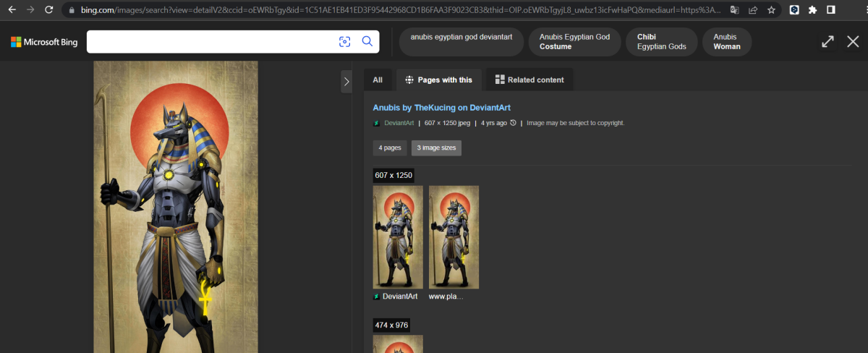Switch to the All tab
This screenshot has width=868, height=353.
(x=378, y=80)
